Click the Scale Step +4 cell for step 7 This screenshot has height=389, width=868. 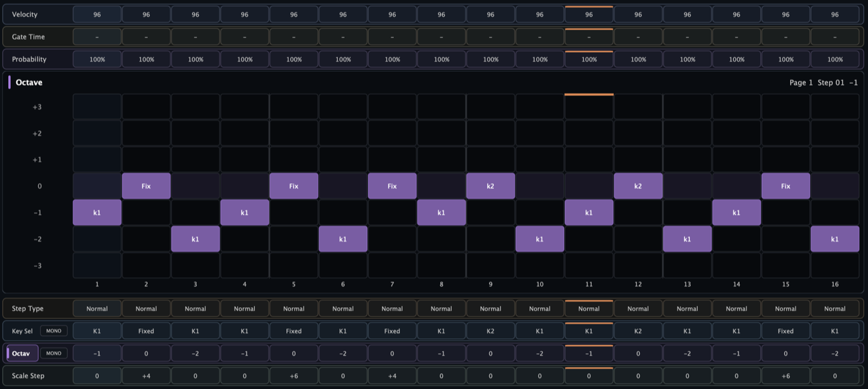tap(392, 376)
